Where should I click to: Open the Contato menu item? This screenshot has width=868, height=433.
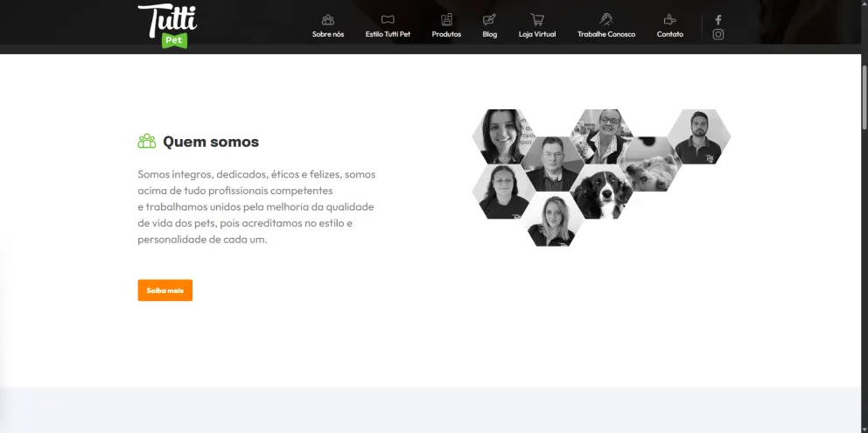[x=670, y=34]
